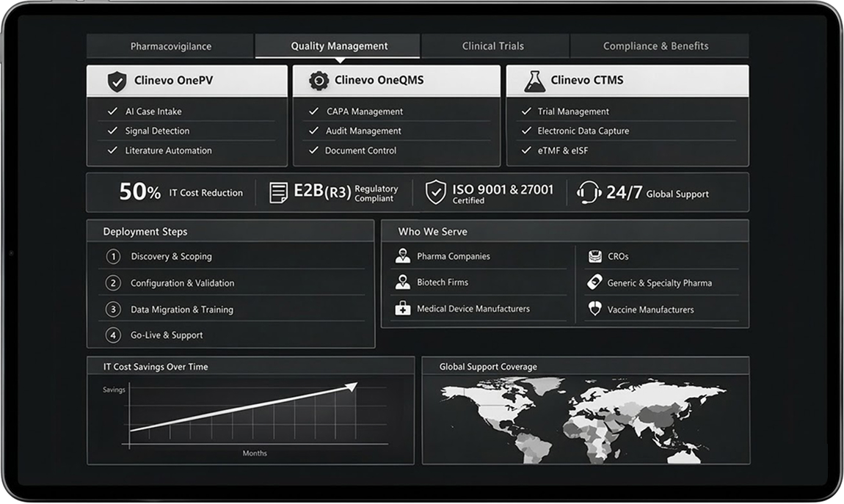Screen dimensions: 844x504
Task: Click the Clinevo OneQMS gear icon
Action: click(x=319, y=81)
